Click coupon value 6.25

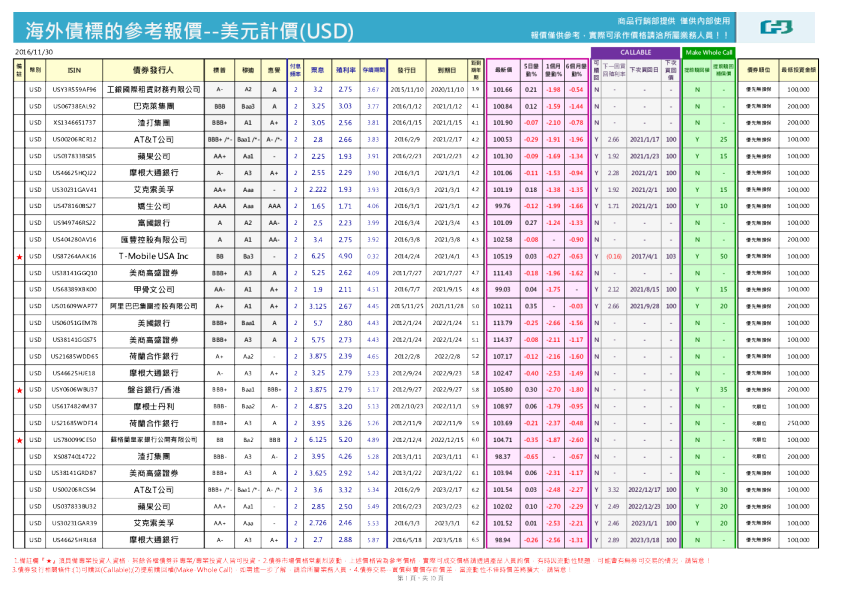(x=318, y=256)
